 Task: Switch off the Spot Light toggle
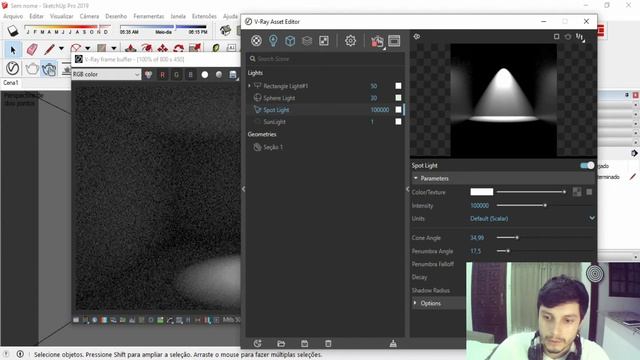tap(587, 165)
